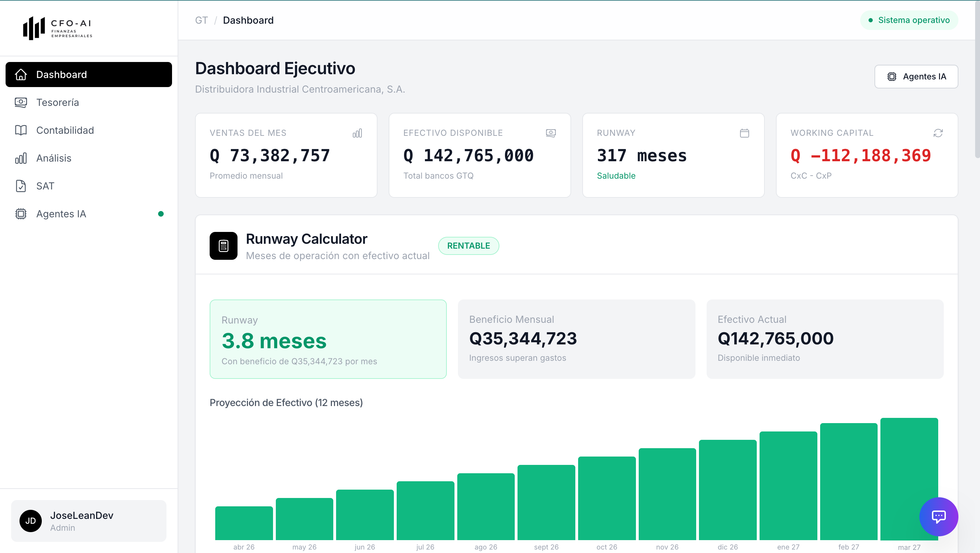Screen dimensions: 980x553
Task: Select the Agentes IA chip icon in sidebar
Action: [x=21, y=214]
